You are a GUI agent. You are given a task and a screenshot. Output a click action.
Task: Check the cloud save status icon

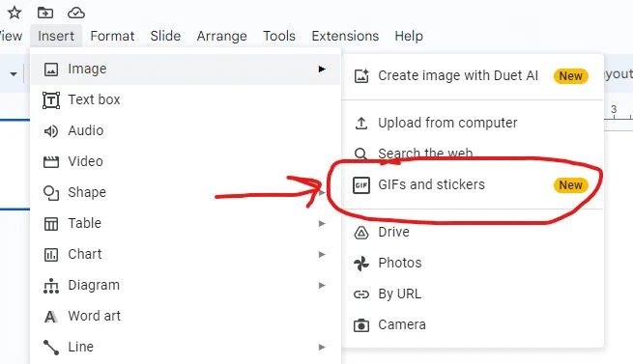tap(76, 13)
